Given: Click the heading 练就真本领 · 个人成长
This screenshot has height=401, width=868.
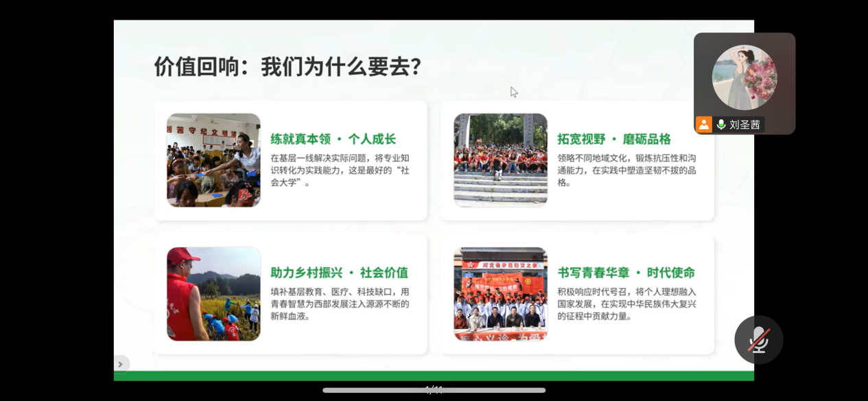Looking at the screenshot, I should (333, 139).
